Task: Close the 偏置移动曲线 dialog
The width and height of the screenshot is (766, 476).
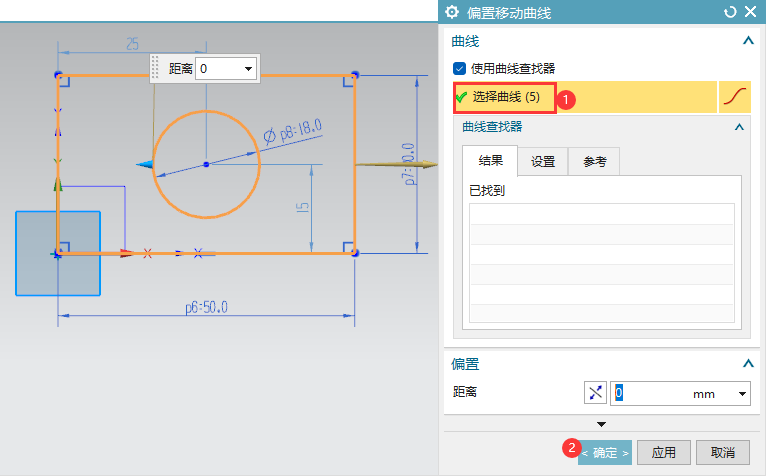Action: (x=749, y=13)
